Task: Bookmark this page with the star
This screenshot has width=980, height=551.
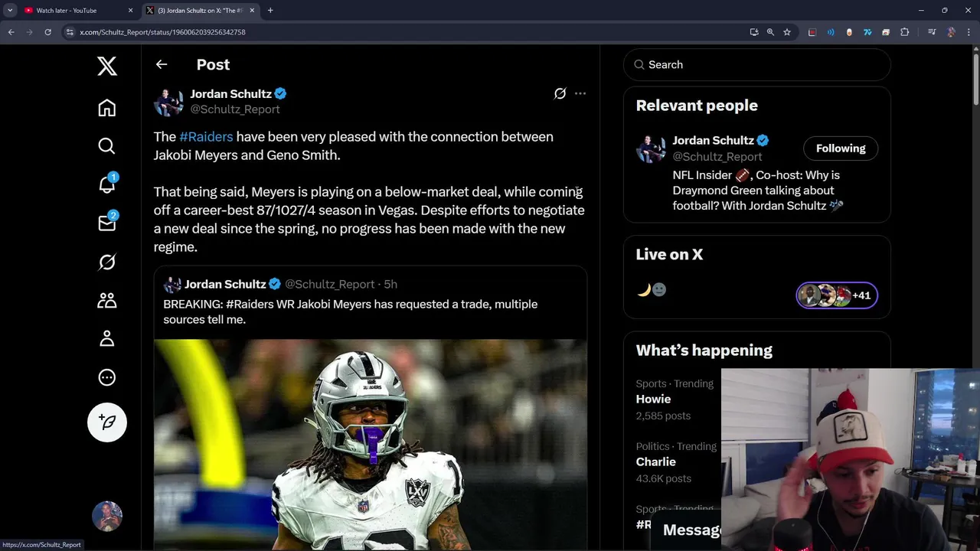Action: tap(786, 32)
